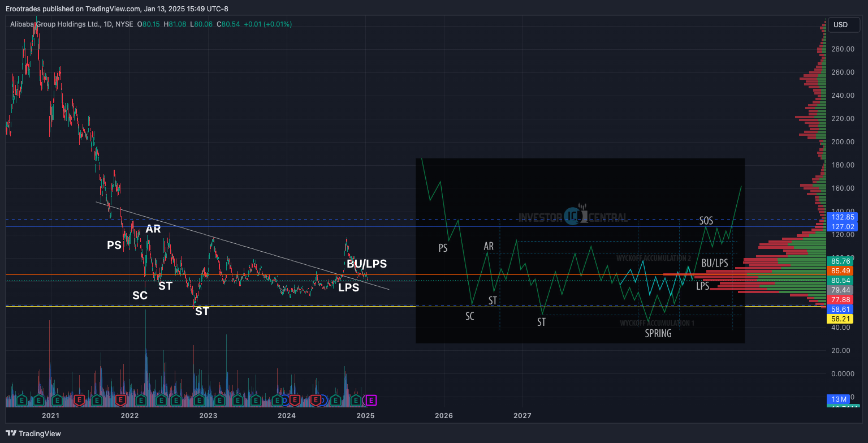Select the blue 127.02 price tag
Screen dimensions: 868x443
pos(842,227)
